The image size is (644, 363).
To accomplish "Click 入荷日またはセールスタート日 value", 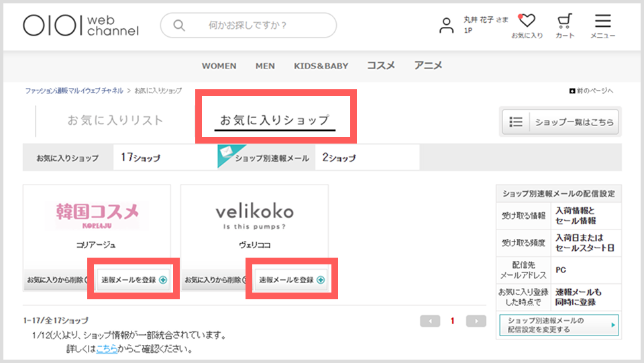I will (x=585, y=243).
